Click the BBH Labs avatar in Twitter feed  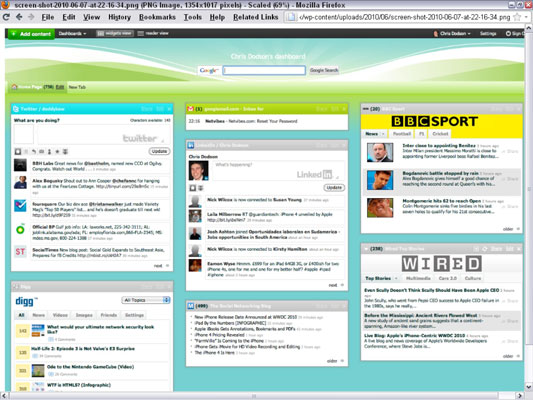pos(20,165)
